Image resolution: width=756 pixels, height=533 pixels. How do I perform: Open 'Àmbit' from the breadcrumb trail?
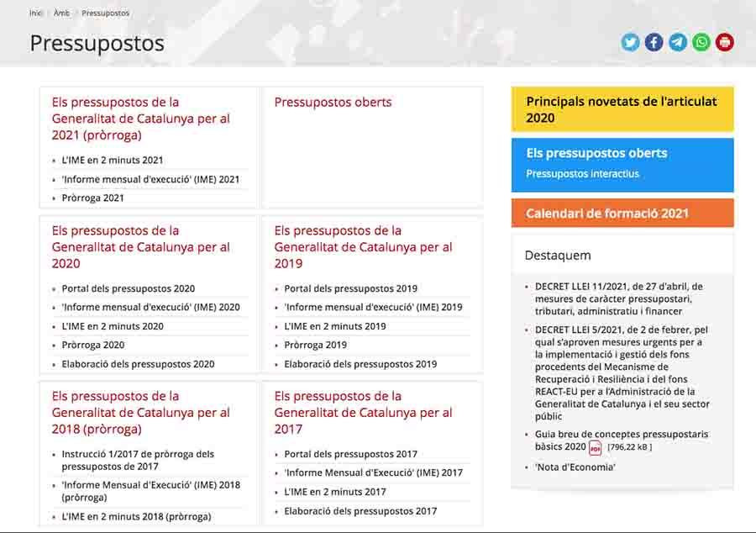(x=60, y=13)
